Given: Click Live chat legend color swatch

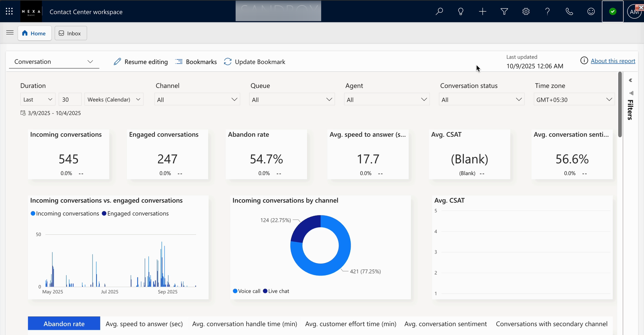Looking at the screenshot, I should point(265,291).
